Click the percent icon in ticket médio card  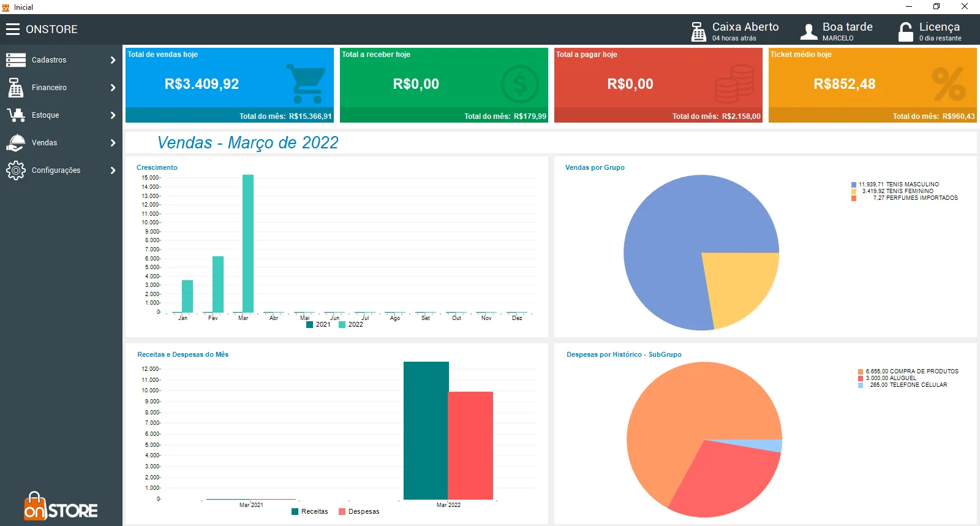click(x=949, y=85)
